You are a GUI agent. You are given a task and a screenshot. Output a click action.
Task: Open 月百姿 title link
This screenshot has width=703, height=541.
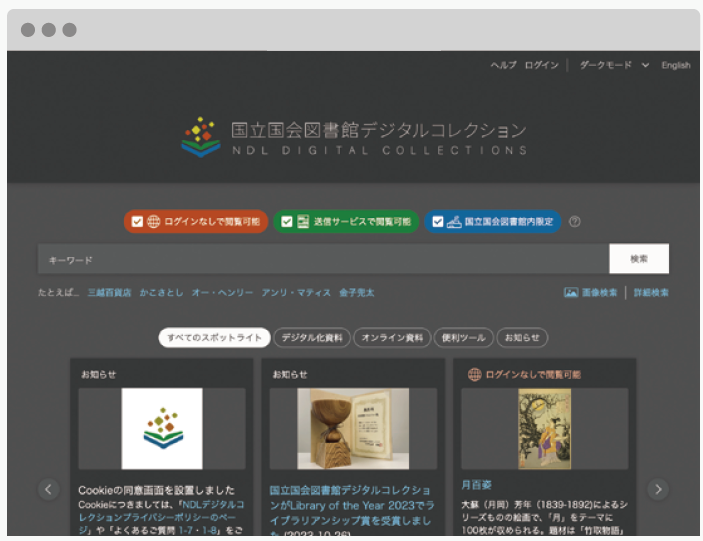click(477, 485)
